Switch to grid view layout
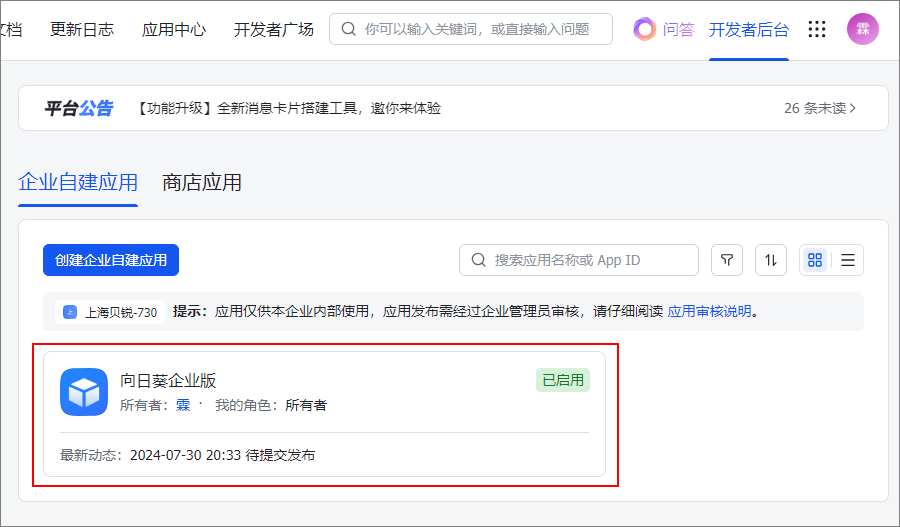Screen dimensions: 900x527 [x=814, y=260]
